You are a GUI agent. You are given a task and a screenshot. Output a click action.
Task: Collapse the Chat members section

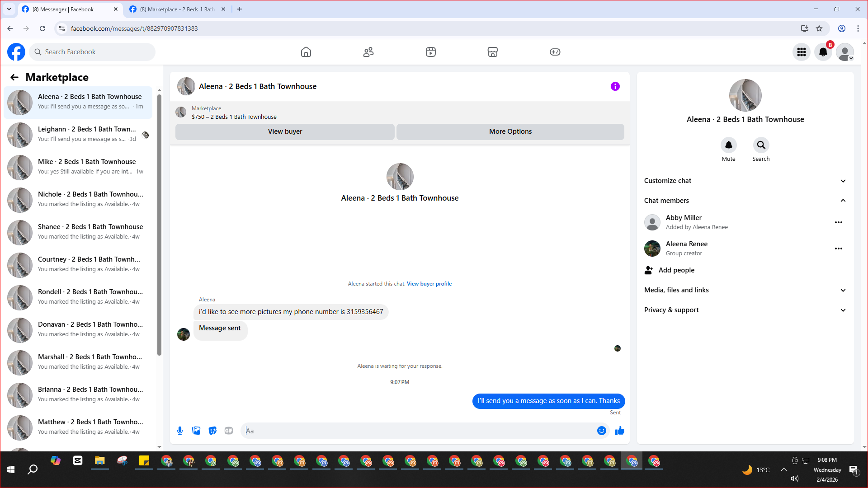click(843, 201)
